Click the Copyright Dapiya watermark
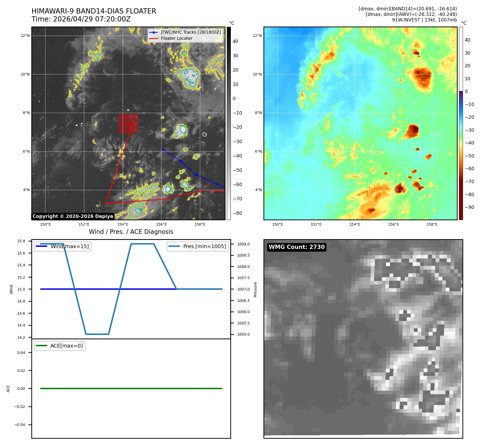Screen dimensions: 481x448 coord(73,216)
